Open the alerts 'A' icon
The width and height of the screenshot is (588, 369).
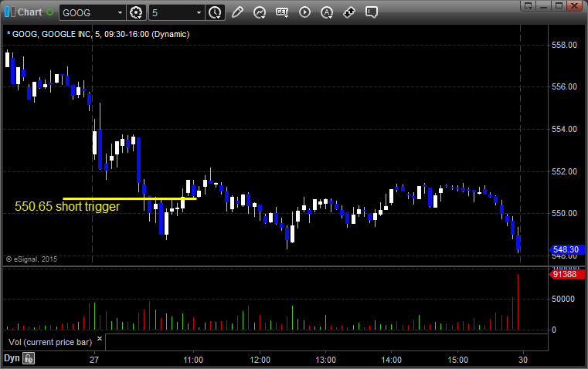327,12
